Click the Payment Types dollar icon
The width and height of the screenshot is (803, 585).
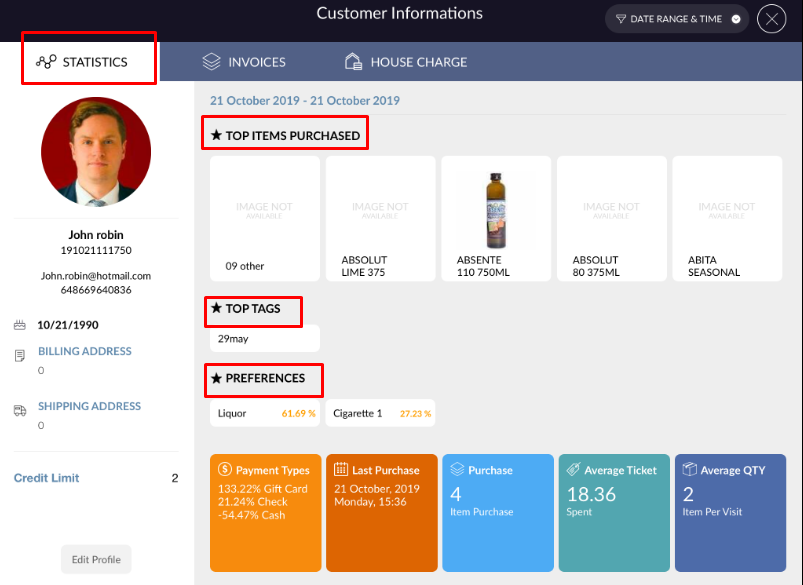pyautogui.click(x=225, y=470)
